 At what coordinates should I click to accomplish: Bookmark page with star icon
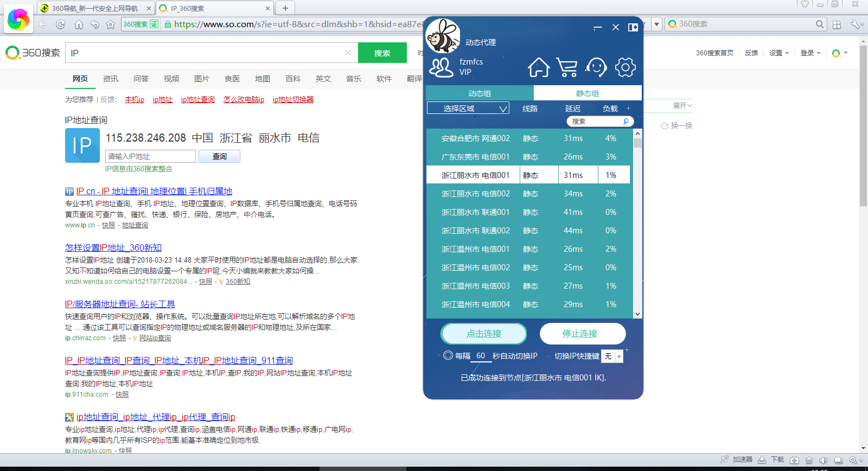[111, 24]
